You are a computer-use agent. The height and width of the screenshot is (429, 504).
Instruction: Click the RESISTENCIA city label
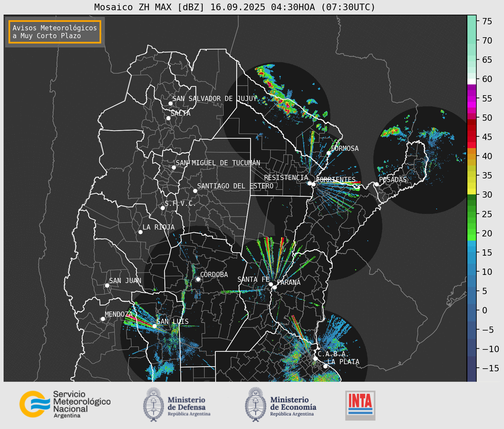(x=286, y=178)
